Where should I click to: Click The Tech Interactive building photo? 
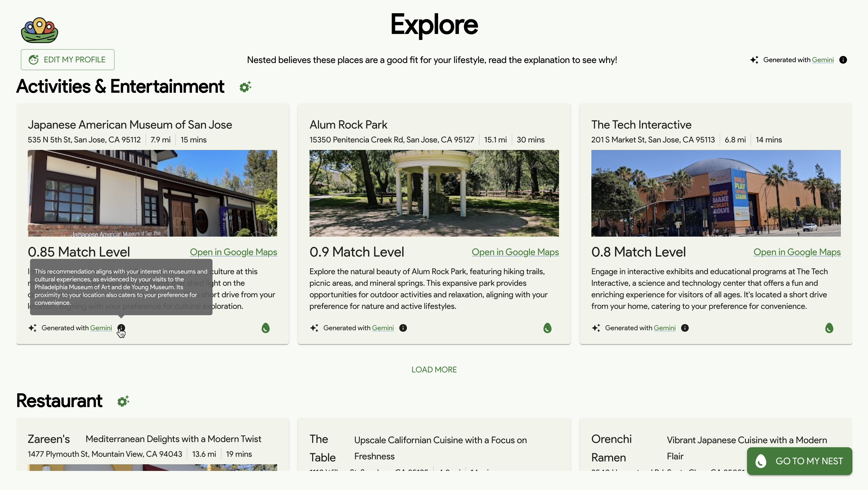pyautogui.click(x=716, y=193)
